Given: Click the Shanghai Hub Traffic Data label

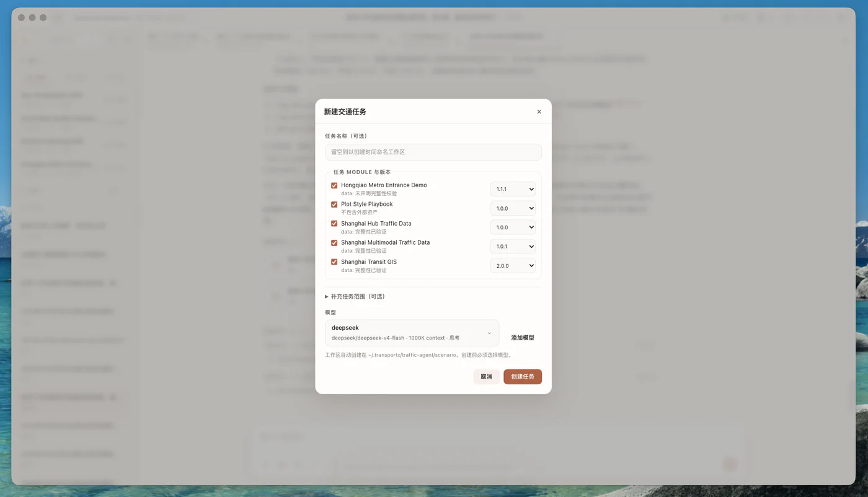Looking at the screenshot, I should click(376, 224).
